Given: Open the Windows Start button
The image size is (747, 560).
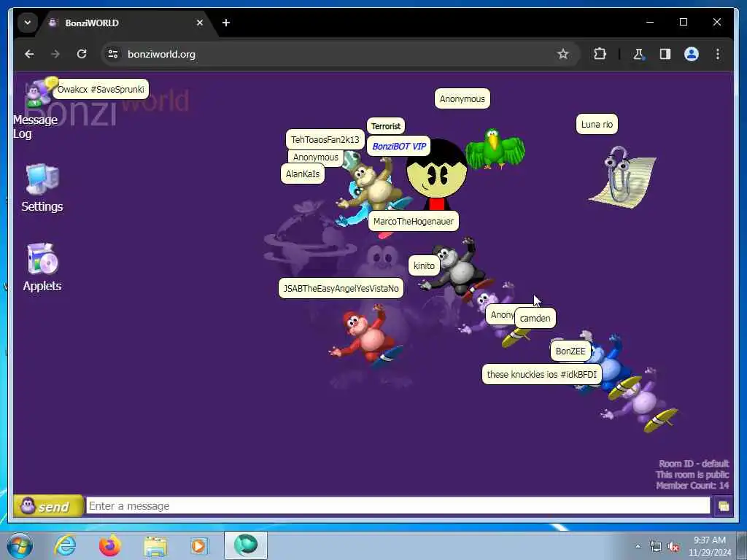Looking at the screenshot, I should [19, 545].
